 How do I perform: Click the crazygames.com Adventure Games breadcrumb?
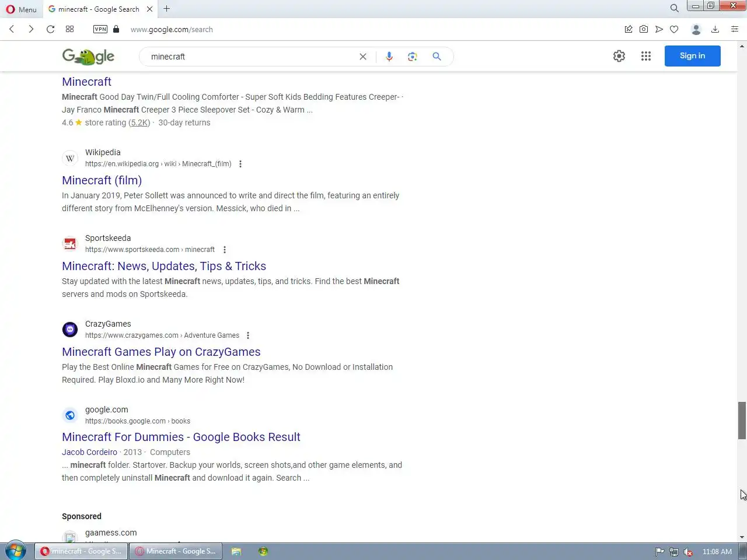pyautogui.click(x=162, y=335)
